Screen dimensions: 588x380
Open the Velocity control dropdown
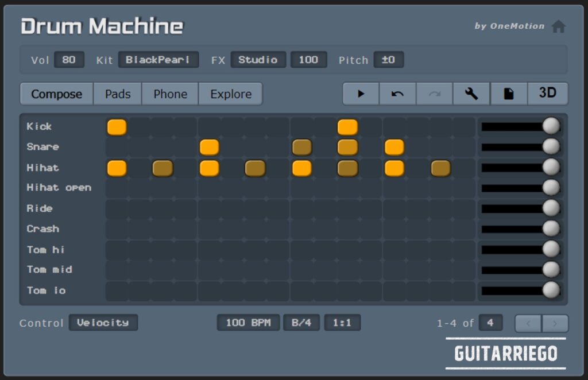[103, 323]
